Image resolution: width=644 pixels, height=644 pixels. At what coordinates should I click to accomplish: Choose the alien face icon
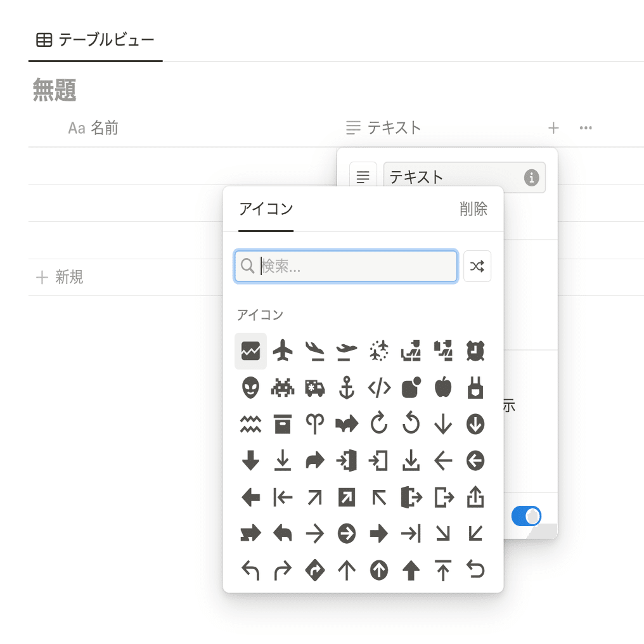click(250, 388)
